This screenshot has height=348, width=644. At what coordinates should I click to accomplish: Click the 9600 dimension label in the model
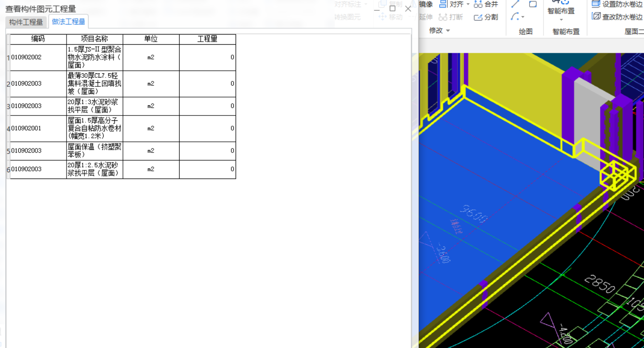pos(474,214)
